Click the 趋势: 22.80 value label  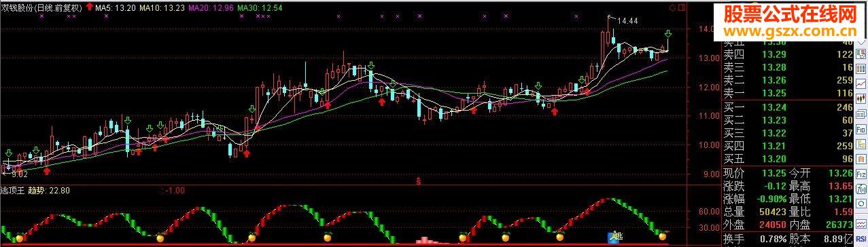49,191
